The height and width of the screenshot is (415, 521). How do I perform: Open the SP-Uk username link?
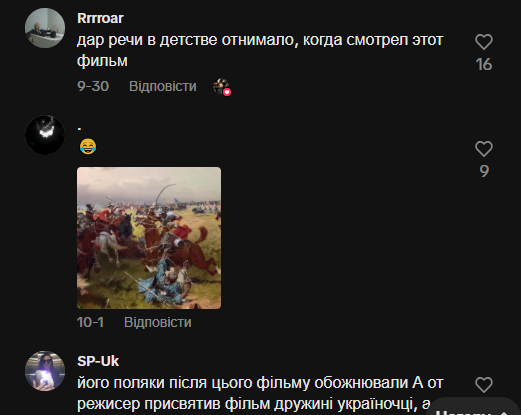pos(98,361)
